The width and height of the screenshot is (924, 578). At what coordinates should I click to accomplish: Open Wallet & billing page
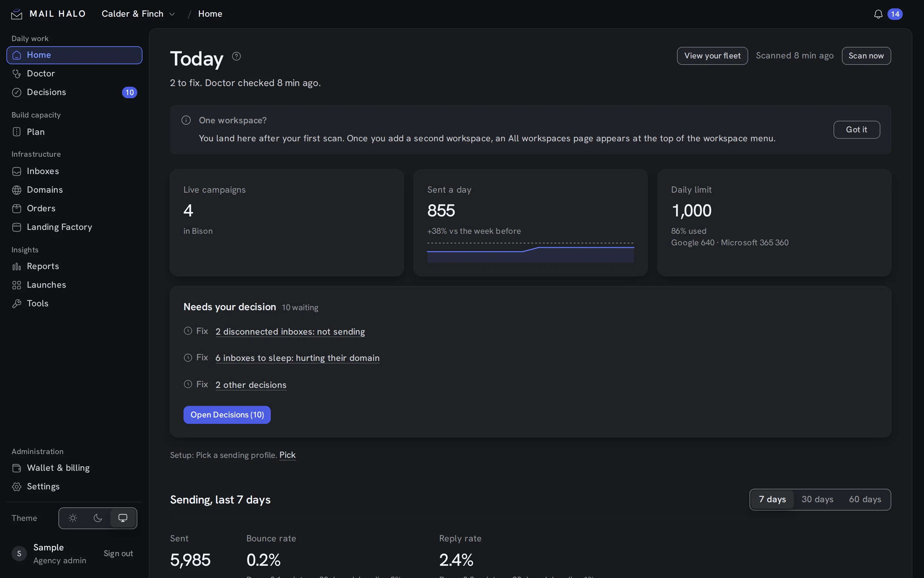click(74, 468)
